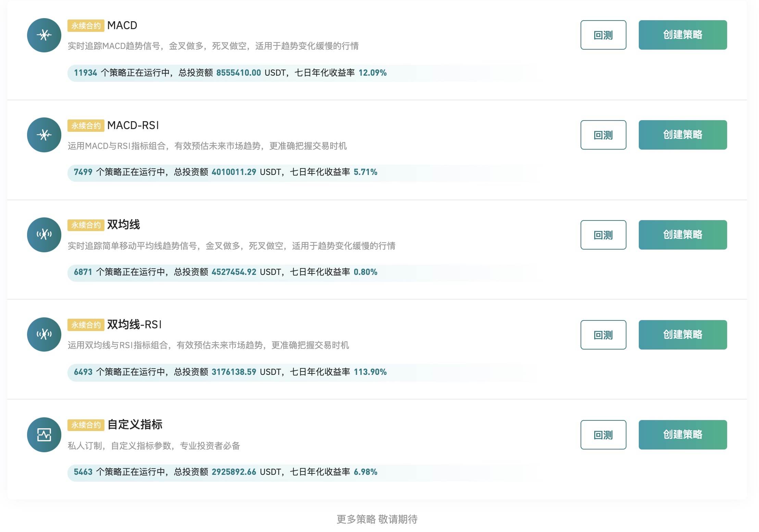Click the 7499 running strategies count
Viewport: 759px width, 532px height.
83,172
